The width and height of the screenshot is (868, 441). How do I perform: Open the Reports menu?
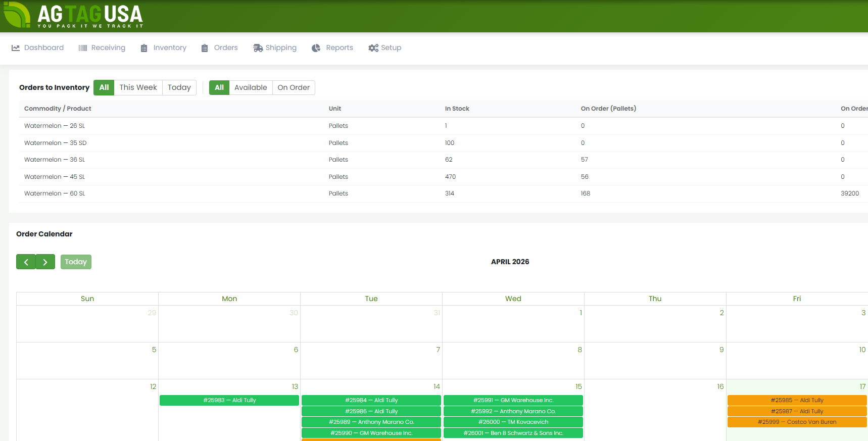(x=332, y=48)
